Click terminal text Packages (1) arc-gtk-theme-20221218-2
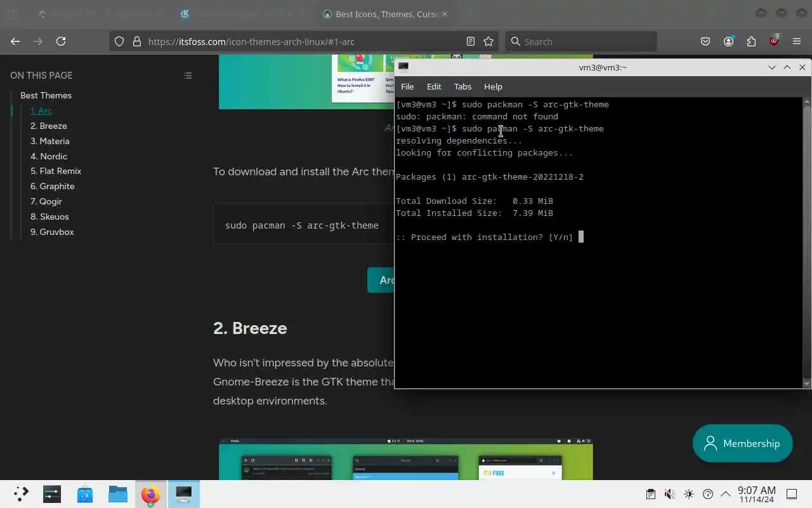Screen dimensions: 812x508 (490, 177)
